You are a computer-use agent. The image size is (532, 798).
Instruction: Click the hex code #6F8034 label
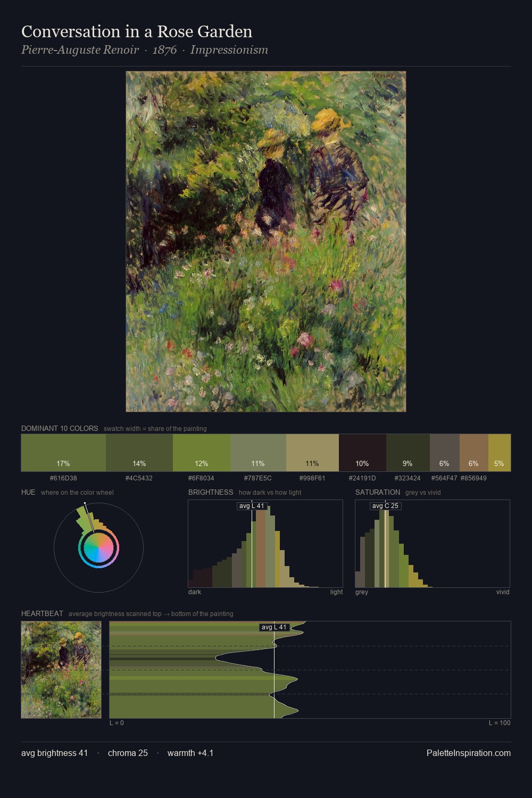[202, 478]
